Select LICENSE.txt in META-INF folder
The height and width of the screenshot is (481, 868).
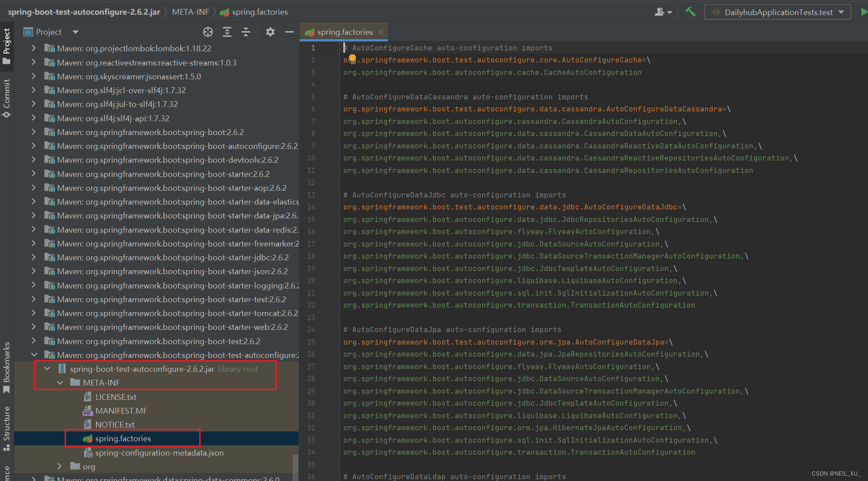point(116,397)
